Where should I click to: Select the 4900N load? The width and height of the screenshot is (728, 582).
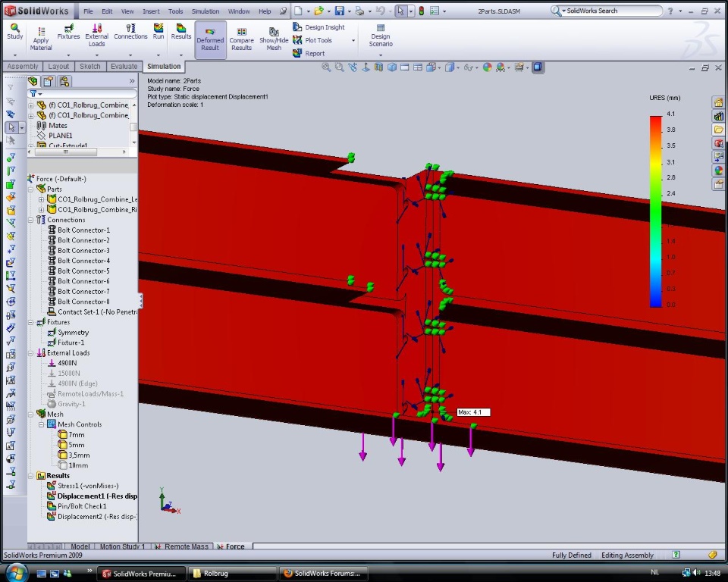[63, 363]
